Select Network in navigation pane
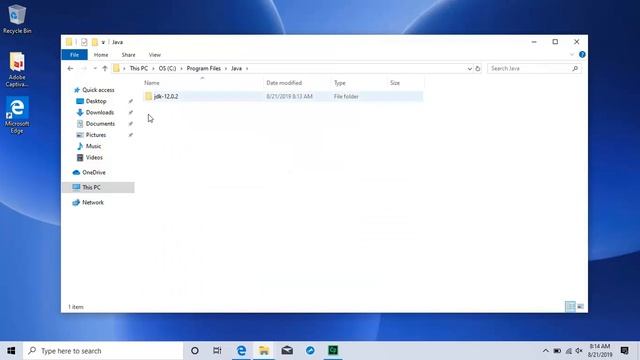 93,202
